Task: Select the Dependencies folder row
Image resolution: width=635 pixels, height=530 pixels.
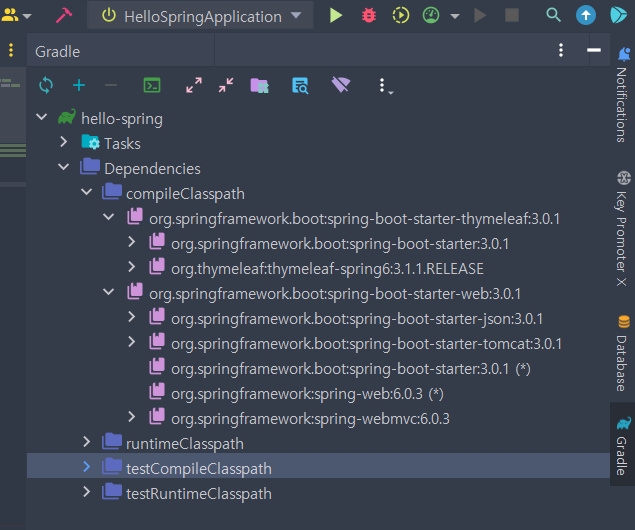Action: pyautogui.click(x=318, y=168)
